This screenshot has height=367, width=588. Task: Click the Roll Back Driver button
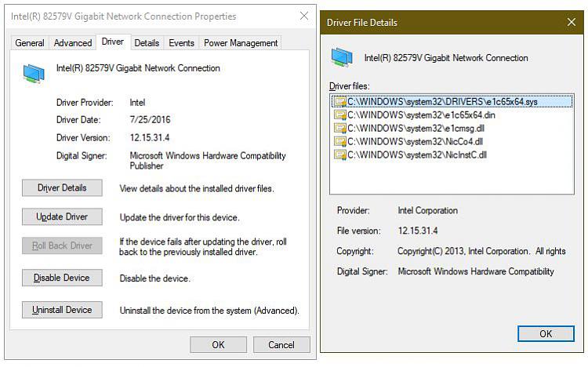62,245
